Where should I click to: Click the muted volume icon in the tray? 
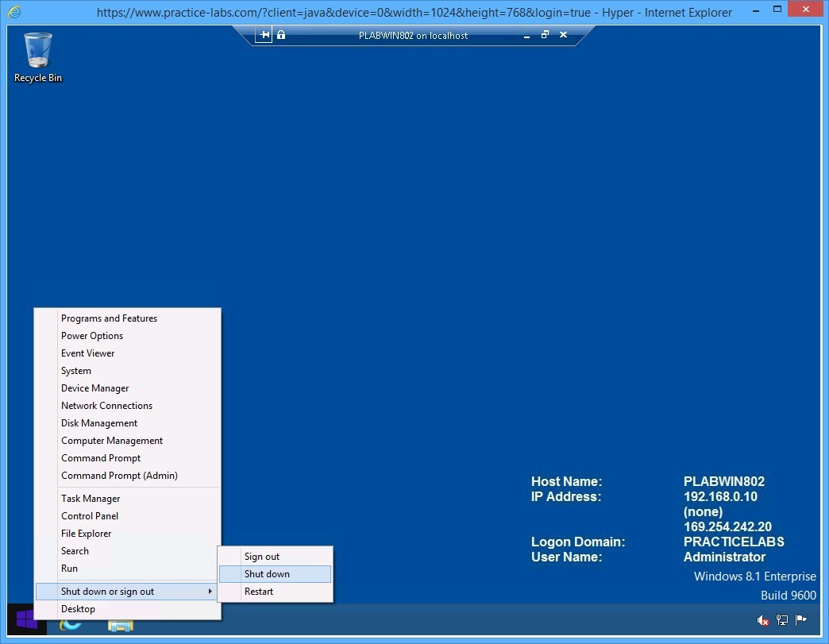[x=763, y=620]
